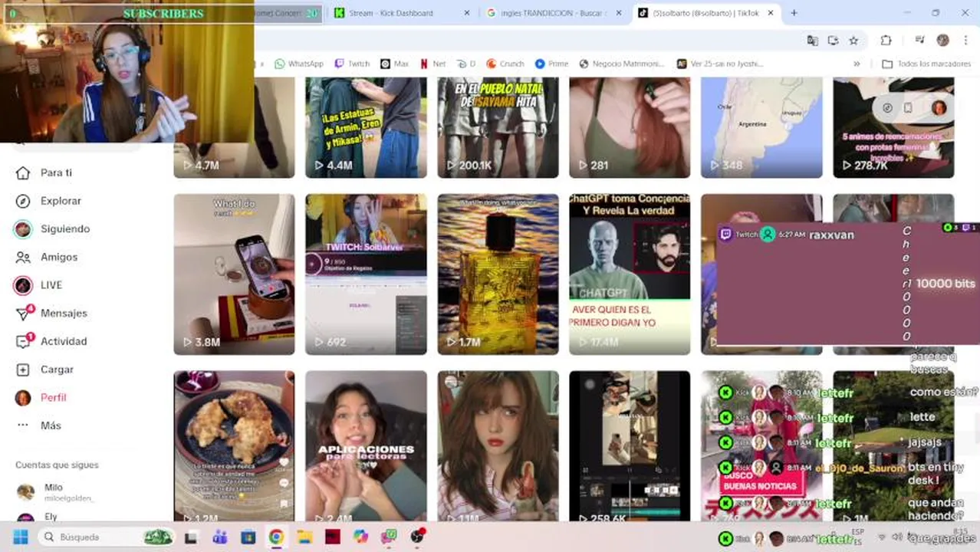The height and width of the screenshot is (552, 980).
Task: Close the TikTok tab
Action: [771, 13]
